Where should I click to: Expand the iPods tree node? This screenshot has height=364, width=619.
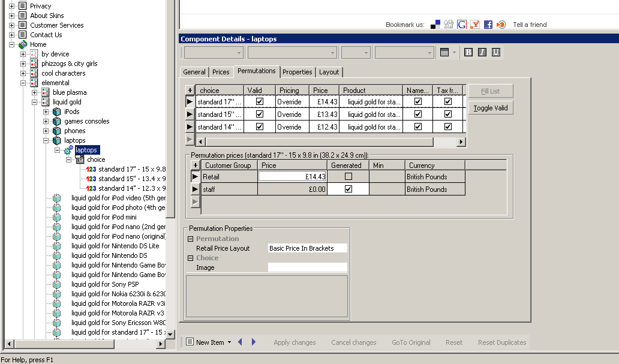pyautogui.click(x=46, y=112)
